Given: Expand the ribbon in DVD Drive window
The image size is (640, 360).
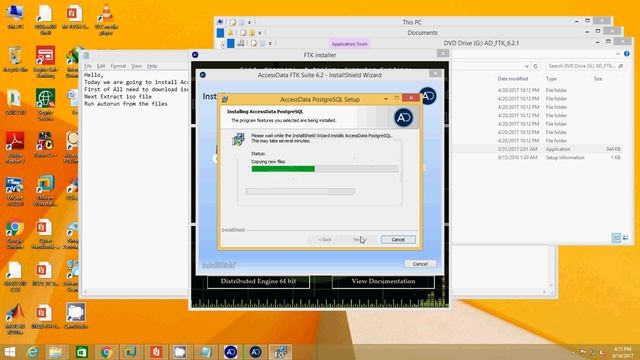Looking at the screenshot, I should pos(618,54).
